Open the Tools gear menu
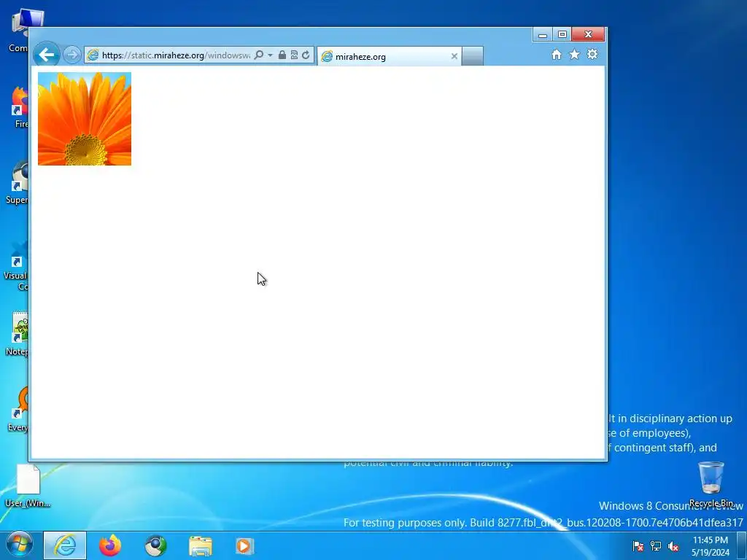747x560 pixels. 592,54
